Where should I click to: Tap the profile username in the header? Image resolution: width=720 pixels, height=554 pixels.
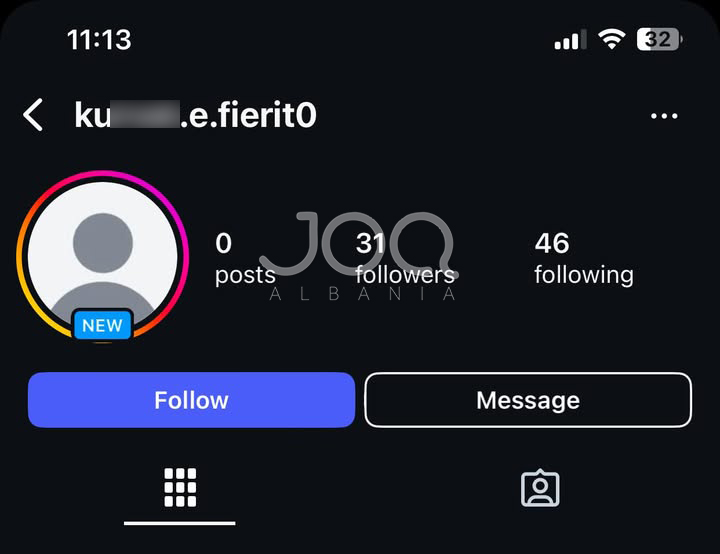pos(195,115)
